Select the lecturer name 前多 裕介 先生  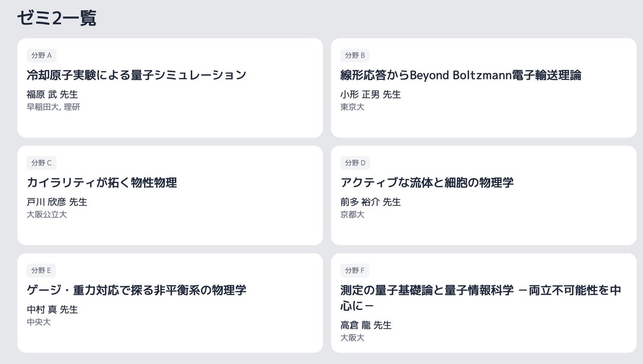(370, 202)
